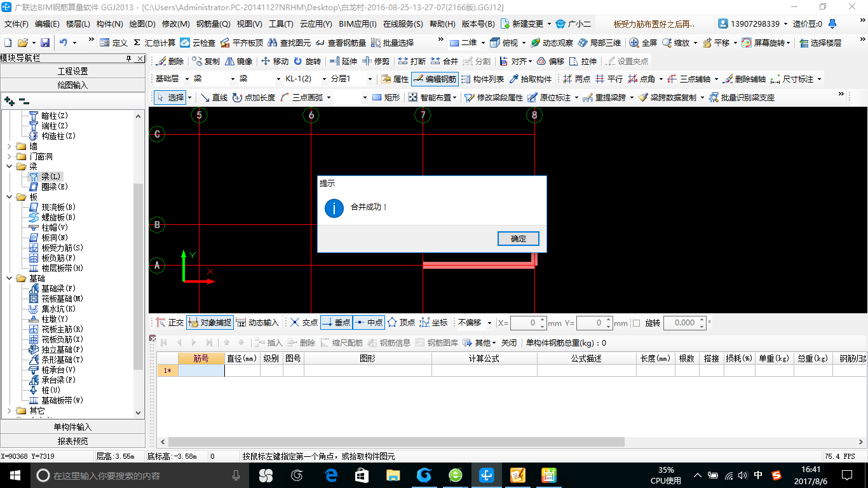Run the 云检查 cloud check
The width and height of the screenshot is (868, 488).
click(x=198, y=43)
